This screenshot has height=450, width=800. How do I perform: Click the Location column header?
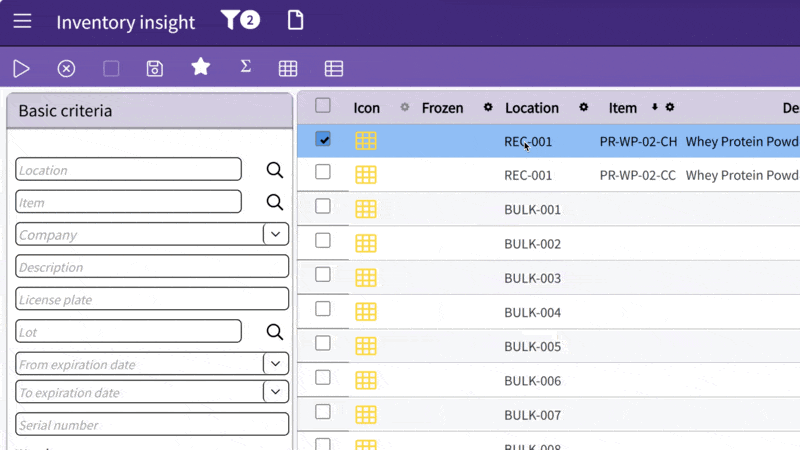click(532, 108)
